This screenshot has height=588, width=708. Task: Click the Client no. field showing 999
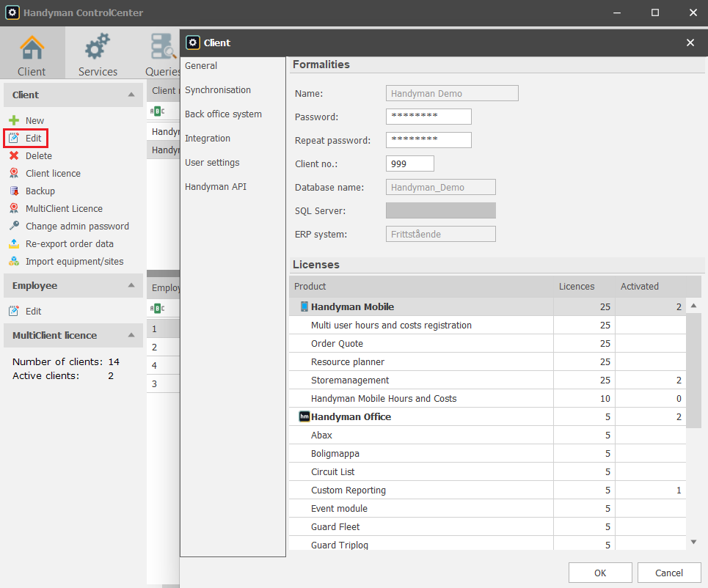(x=410, y=163)
